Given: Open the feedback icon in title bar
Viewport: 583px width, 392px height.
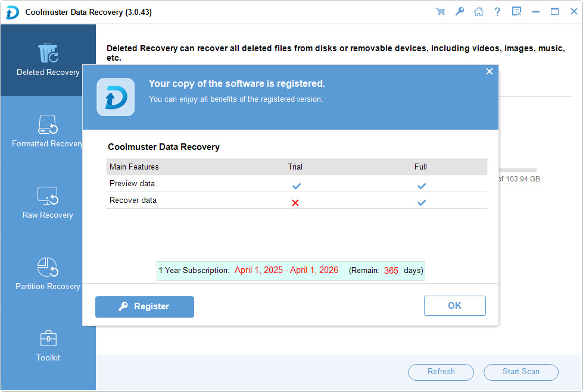Looking at the screenshot, I should tap(516, 12).
